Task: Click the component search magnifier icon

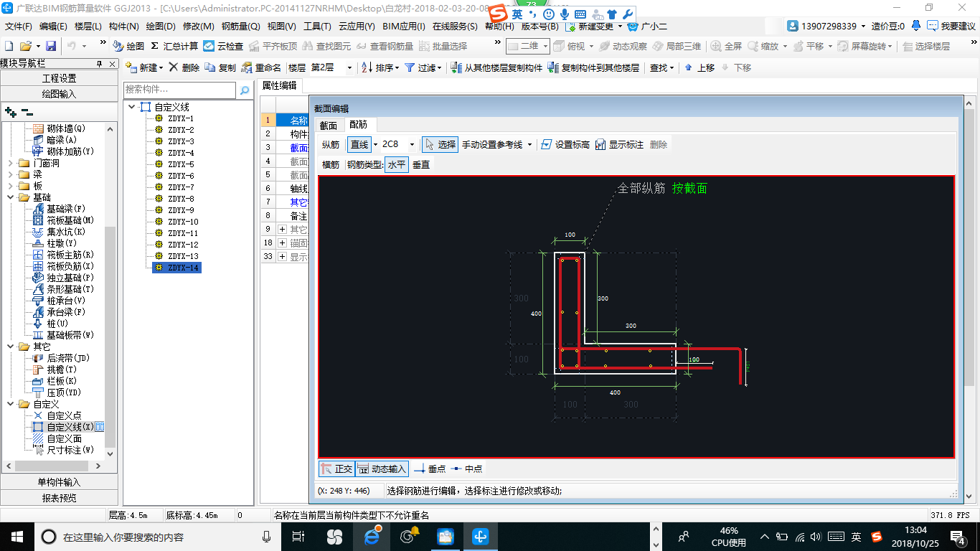Action: pyautogui.click(x=245, y=90)
